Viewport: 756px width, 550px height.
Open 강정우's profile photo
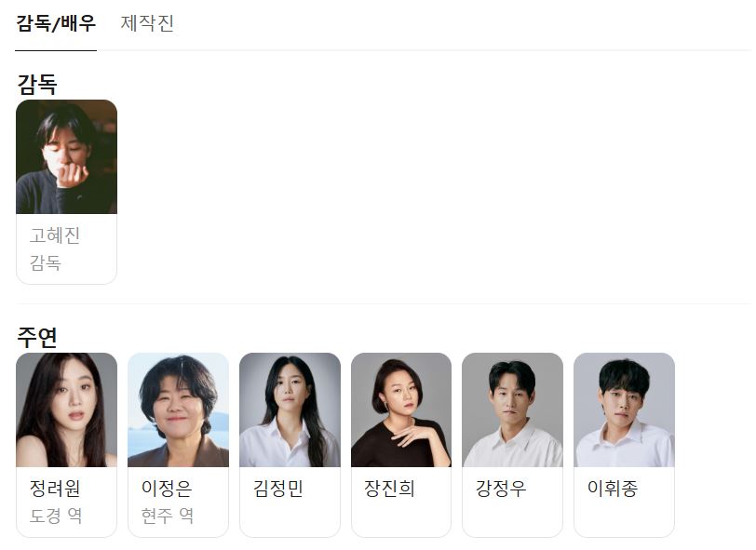coord(512,409)
